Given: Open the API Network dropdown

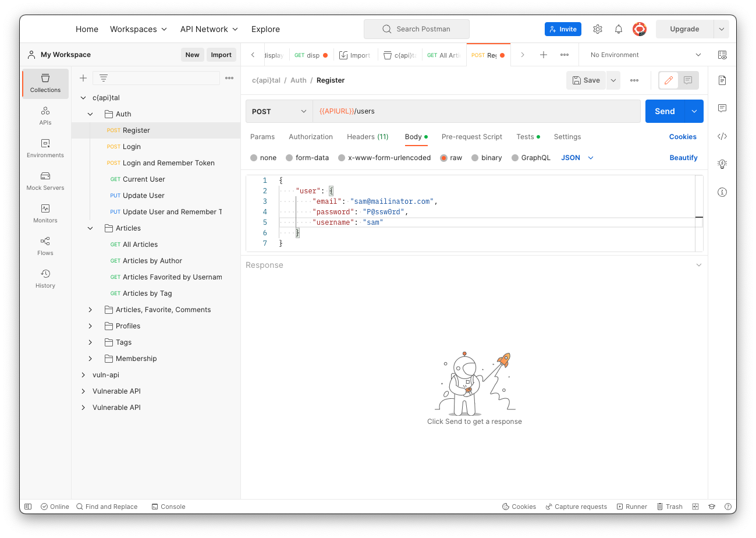Looking at the screenshot, I should tap(210, 29).
